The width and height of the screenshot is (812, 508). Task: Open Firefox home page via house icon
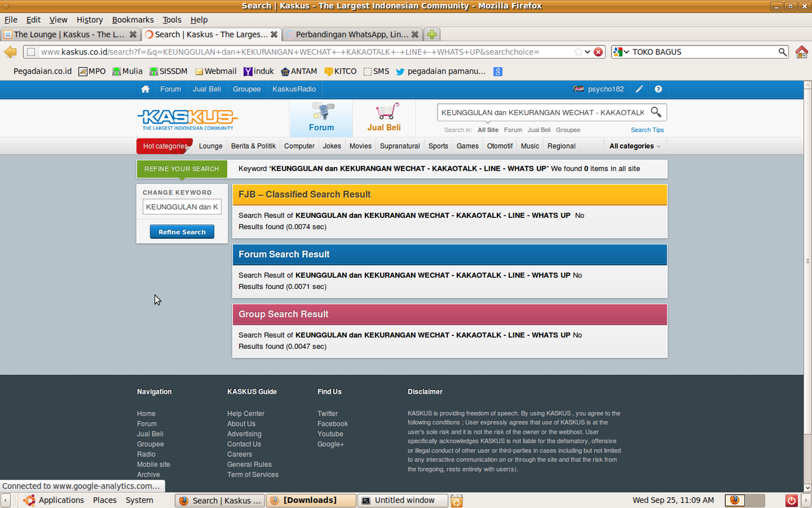[x=802, y=52]
